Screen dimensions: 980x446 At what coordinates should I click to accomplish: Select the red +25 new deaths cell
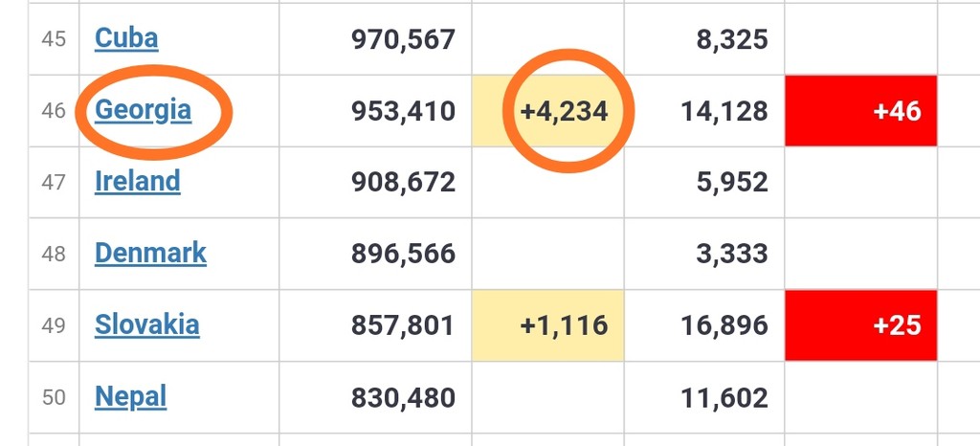tap(896, 325)
